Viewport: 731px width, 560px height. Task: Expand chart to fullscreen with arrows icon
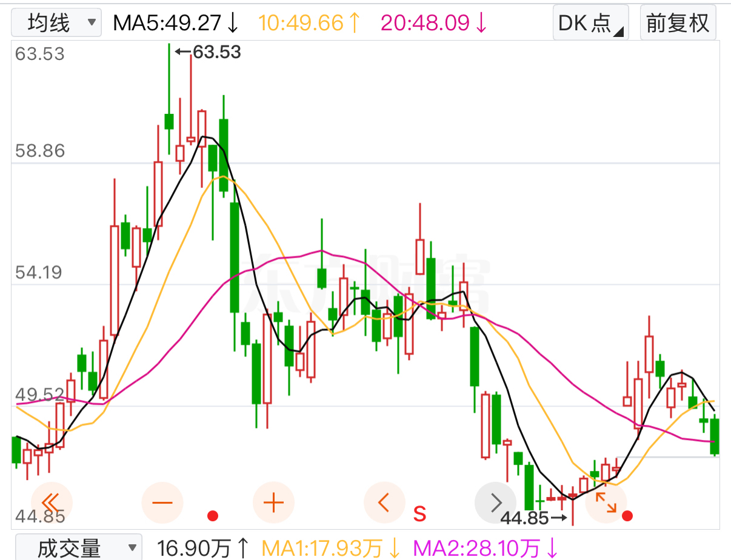606,502
